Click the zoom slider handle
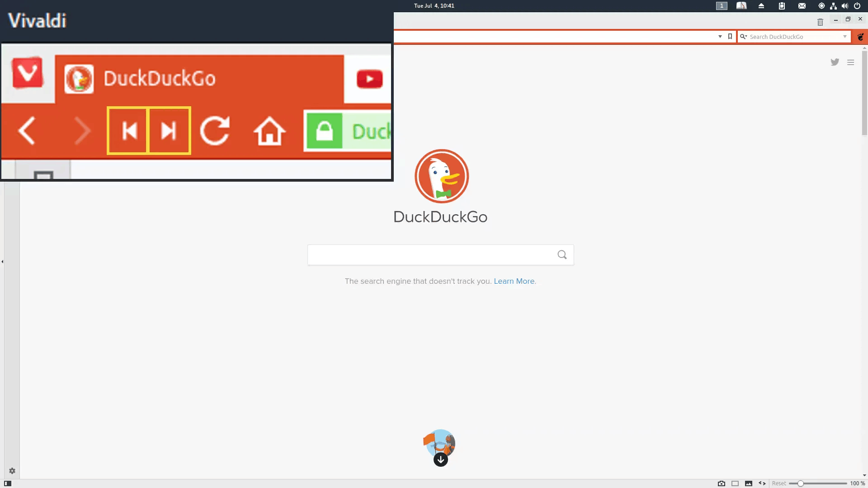The width and height of the screenshot is (868, 488). [x=800, y=483]
